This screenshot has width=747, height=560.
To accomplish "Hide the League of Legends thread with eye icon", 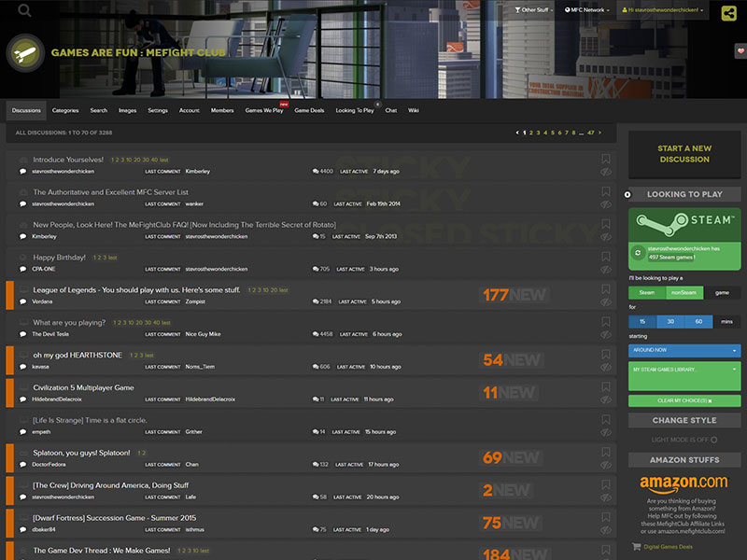I will tap(605, 302).
